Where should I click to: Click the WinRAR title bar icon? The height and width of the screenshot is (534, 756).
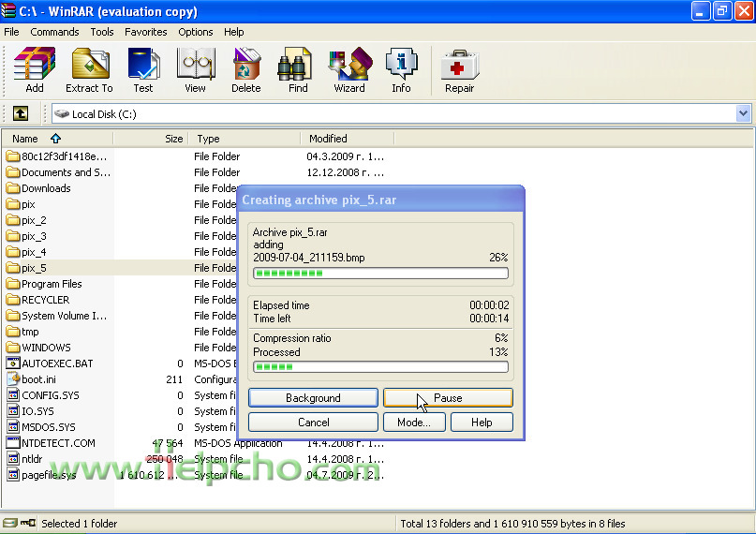[8, 11]
